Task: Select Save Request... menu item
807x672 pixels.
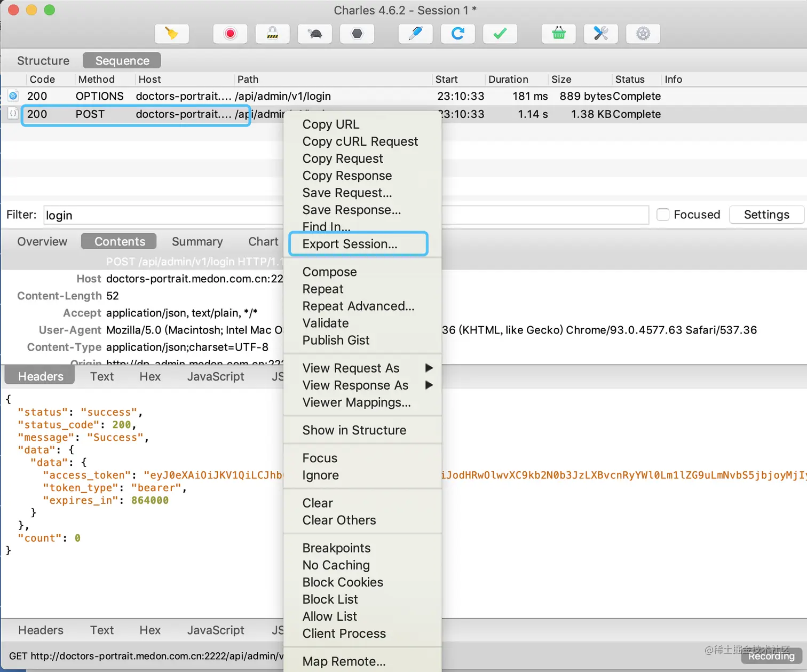Action: point(347,193)
